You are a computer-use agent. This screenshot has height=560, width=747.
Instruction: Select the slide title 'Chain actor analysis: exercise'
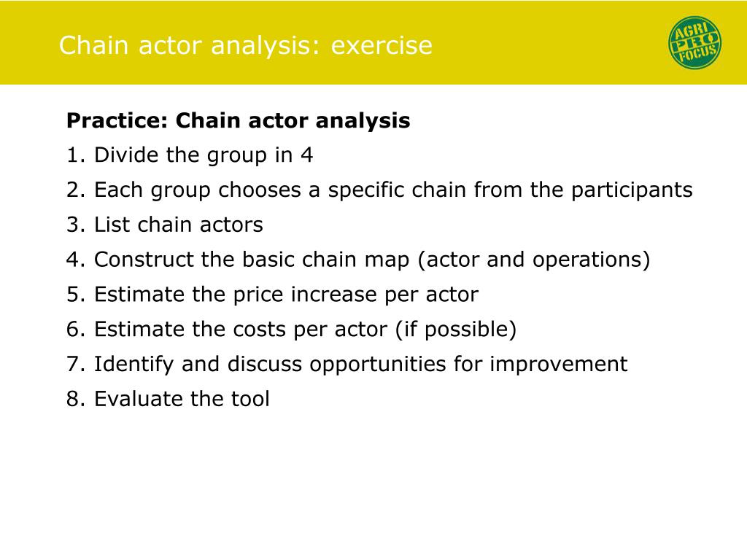(x=246, y=46)
